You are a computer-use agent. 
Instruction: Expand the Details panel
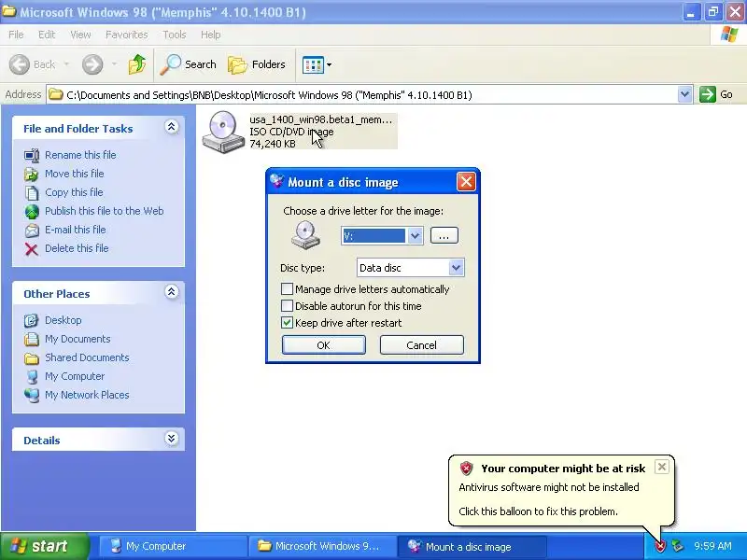coord(172,439)
